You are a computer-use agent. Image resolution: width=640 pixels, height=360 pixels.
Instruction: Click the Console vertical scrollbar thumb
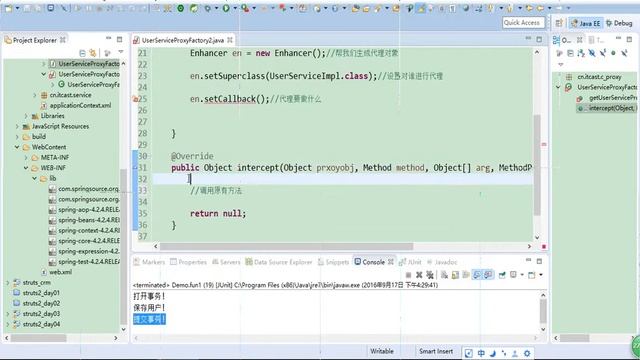543,311
